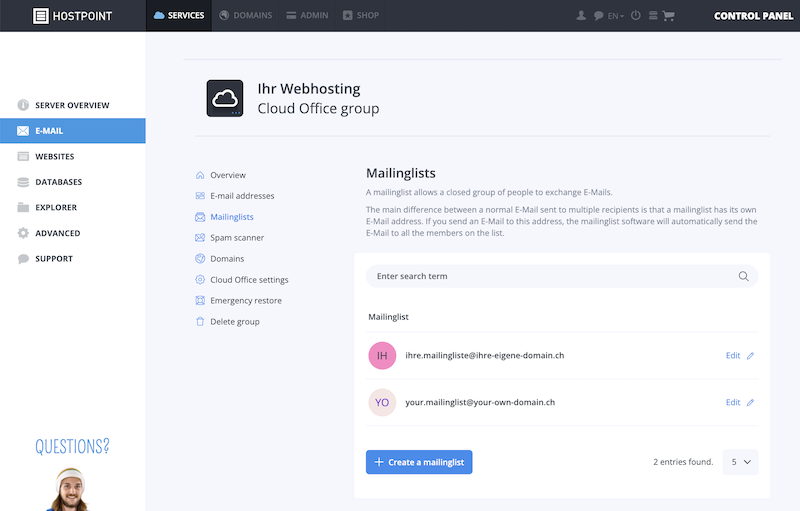This screenshot has width=800, height=511.
Task: Edit your.mailinglist@your-own-domain.ch
Action: [x=739, y=402]
